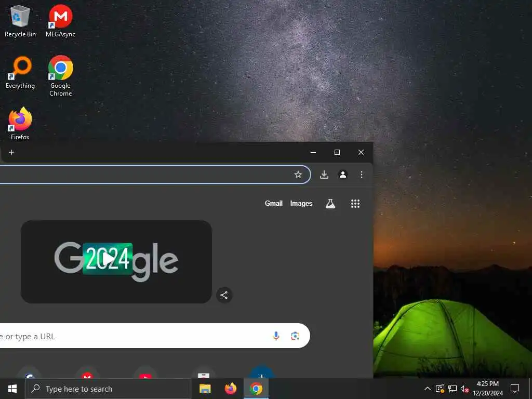Screen dimensions: 532x399
Task: Open the notification center
Action: point(515,389)
